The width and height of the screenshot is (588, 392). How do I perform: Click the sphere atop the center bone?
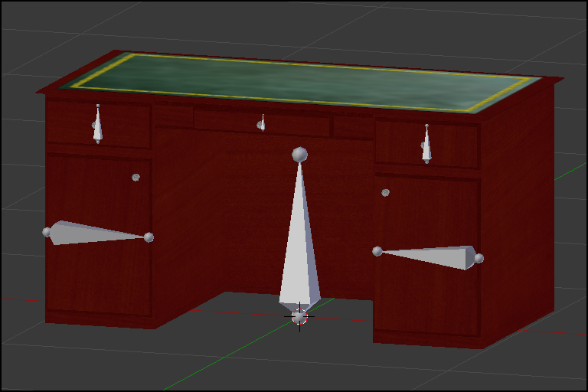[x=299, y=155]
